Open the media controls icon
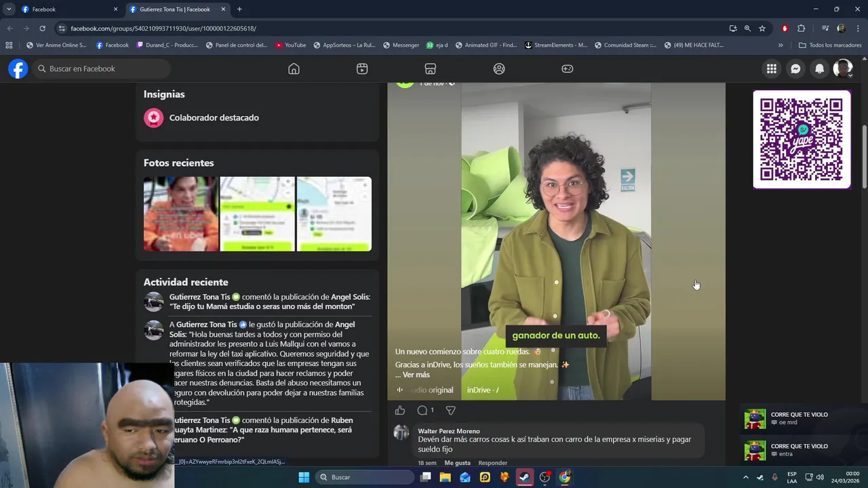 (825, 28)
